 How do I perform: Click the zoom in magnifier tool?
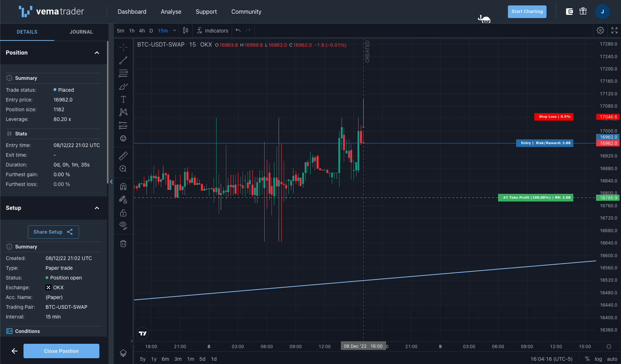click(123, 169)
